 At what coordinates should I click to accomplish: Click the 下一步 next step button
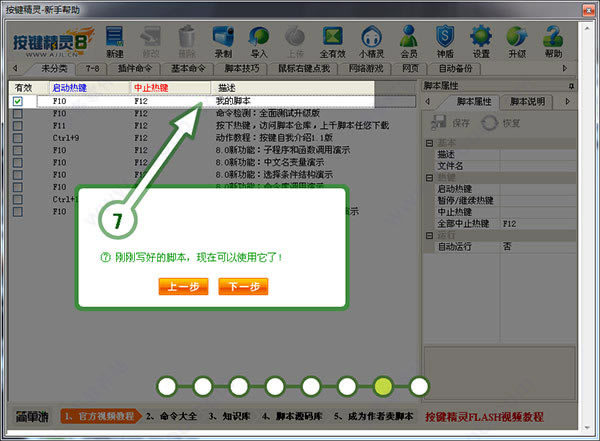(243, 286)
